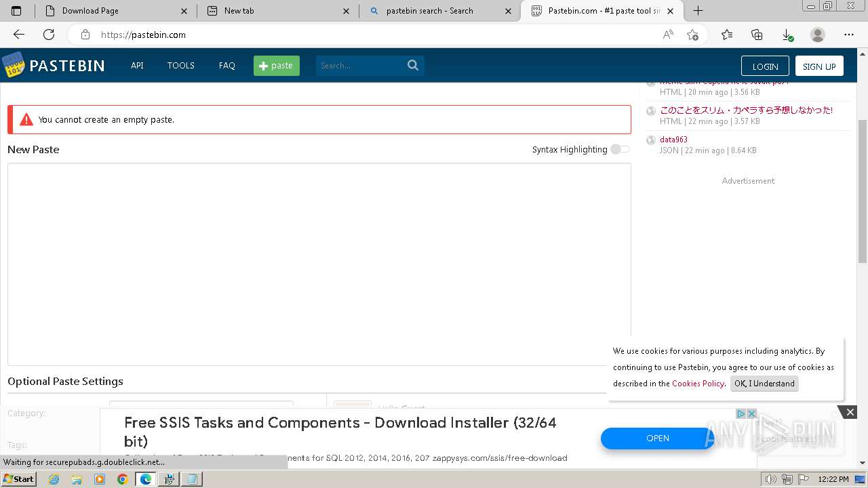
Task: Open the media player taskbar icon
Action: (100, 479)
